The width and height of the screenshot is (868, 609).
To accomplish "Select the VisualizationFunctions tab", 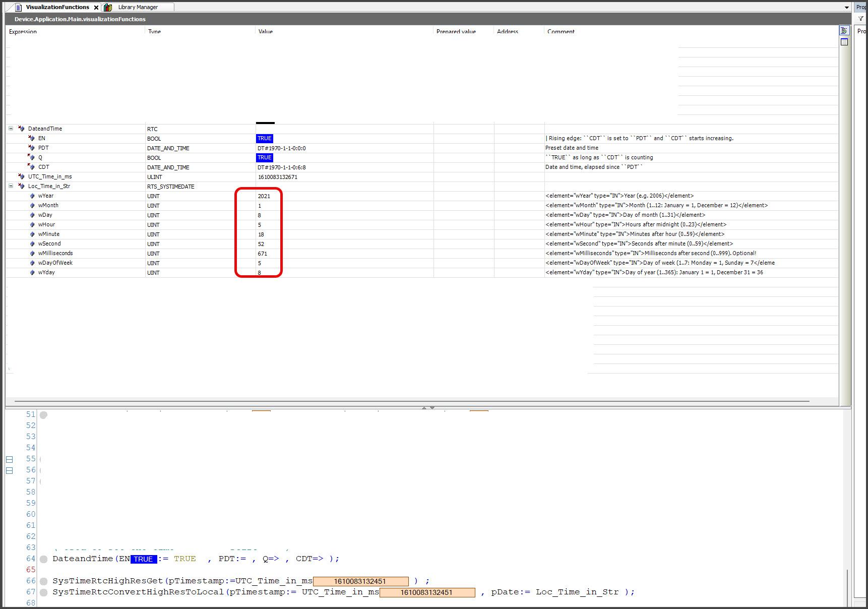I will 57,7.
